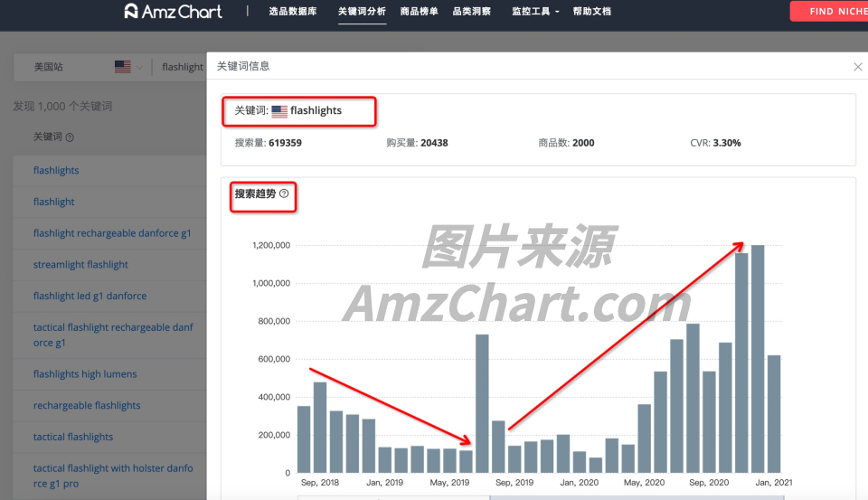
Task: Open the flashlights keyword link
Action: (56, 170)
